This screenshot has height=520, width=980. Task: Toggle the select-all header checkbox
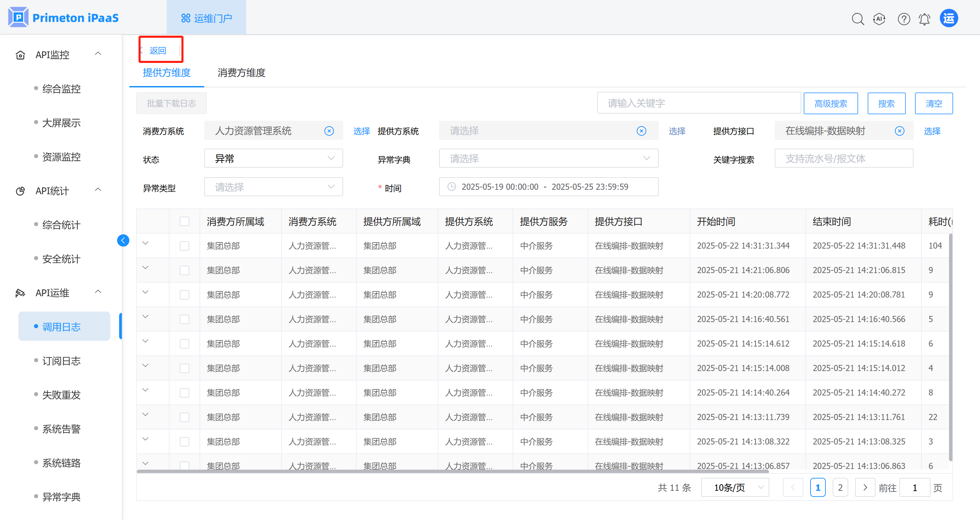click(184, 221)
